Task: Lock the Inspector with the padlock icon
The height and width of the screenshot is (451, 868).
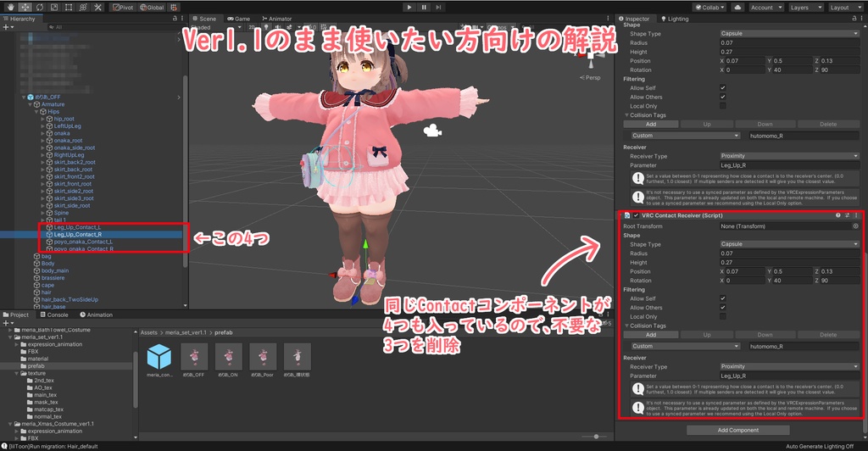Action: pyautogui.click(x=854, y=19)
